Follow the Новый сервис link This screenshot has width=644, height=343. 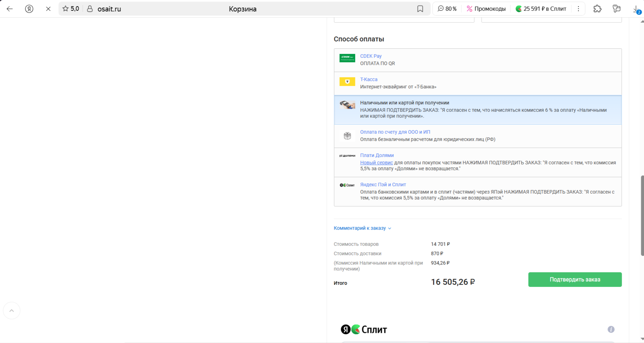pos(376,163)
